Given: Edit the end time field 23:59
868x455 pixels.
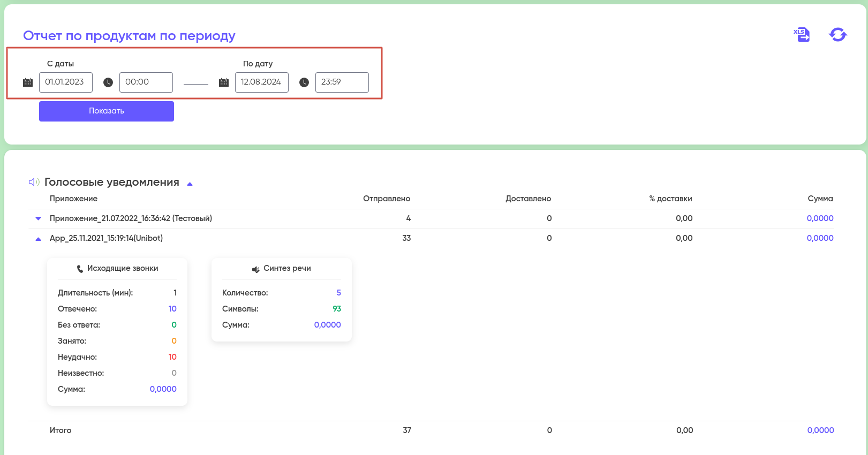Looking at the screenshot, I should click(342, 82).
